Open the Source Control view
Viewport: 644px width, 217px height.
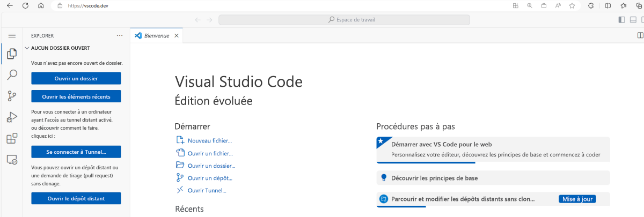click(x=11, y=96)
